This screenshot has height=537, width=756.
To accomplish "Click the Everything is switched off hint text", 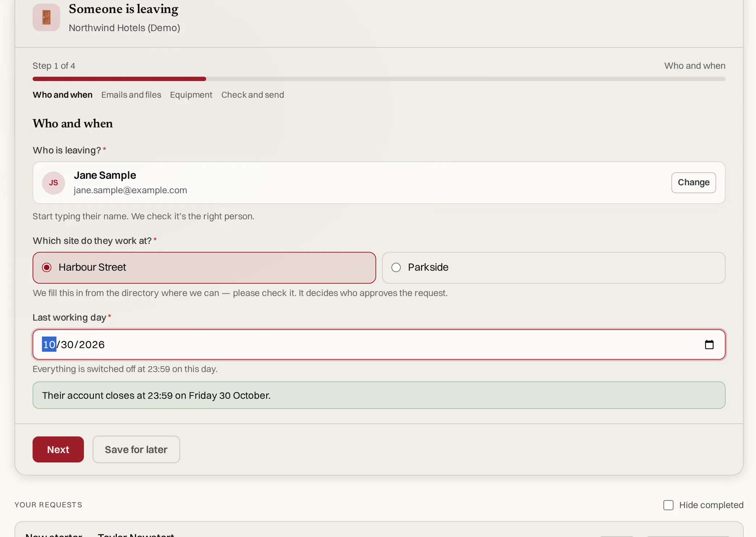I will tap(125, 369).
